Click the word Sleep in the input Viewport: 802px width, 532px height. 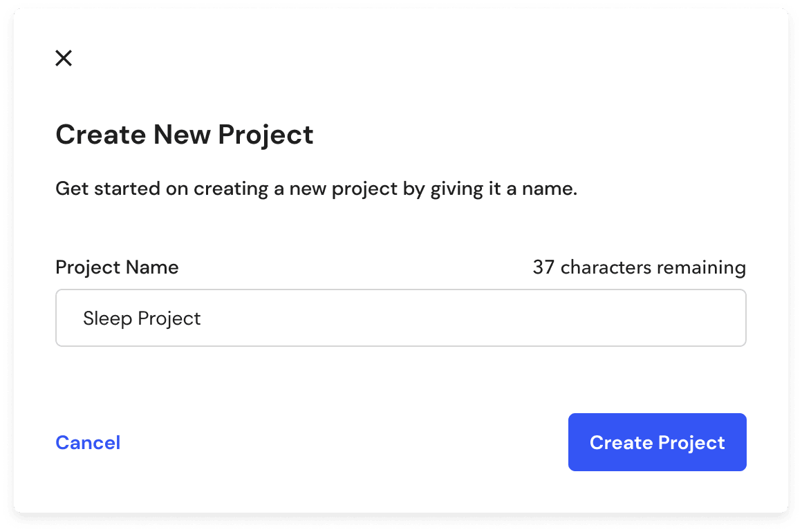[106, 318]
